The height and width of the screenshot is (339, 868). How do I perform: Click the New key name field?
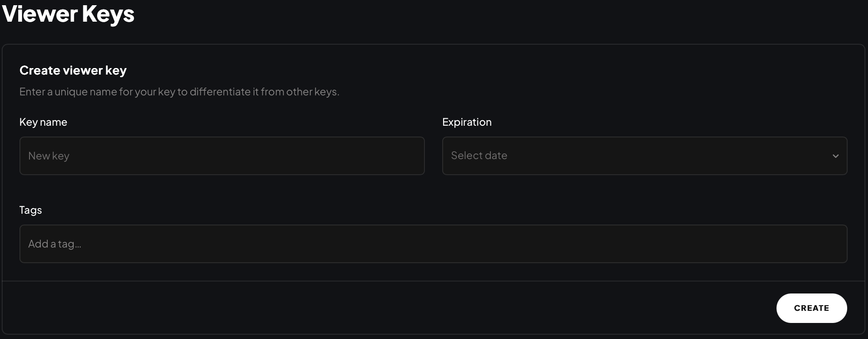coord(222,156)
